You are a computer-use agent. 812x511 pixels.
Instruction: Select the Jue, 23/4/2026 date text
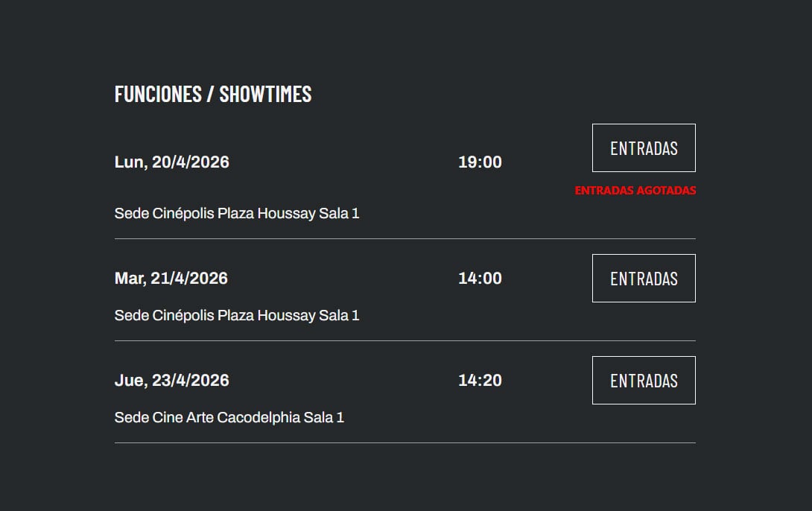pos(171,381)
